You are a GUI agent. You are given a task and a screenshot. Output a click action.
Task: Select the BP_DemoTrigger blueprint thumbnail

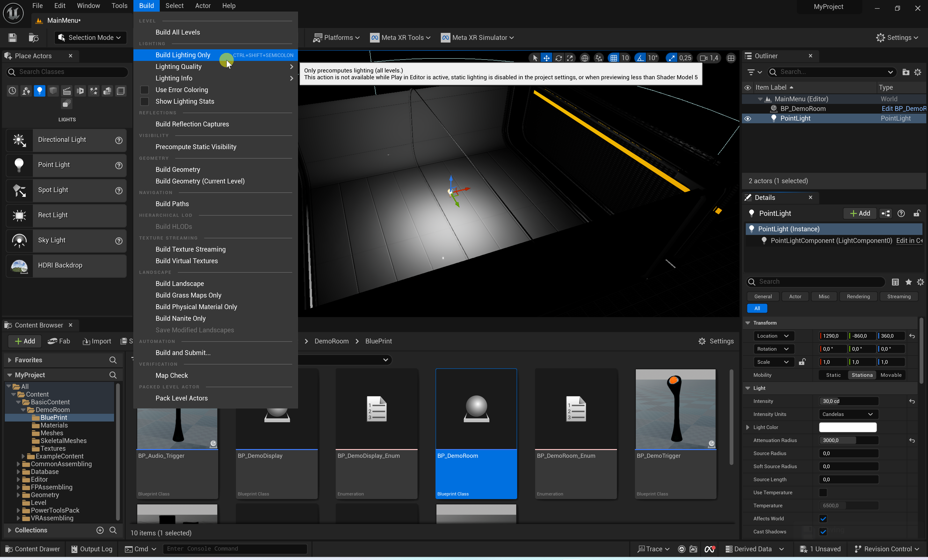(675, 409)
